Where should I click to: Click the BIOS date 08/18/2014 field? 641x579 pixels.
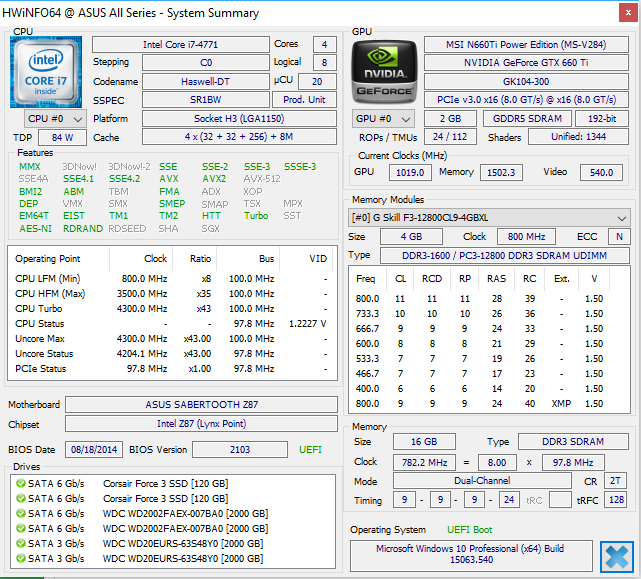click(94, 450)
